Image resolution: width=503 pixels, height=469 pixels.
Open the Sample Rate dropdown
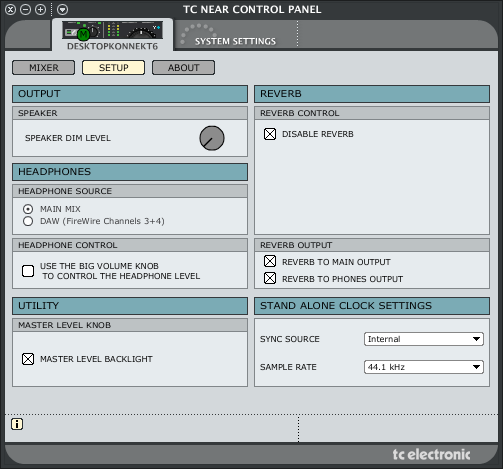tap(424, 367)
